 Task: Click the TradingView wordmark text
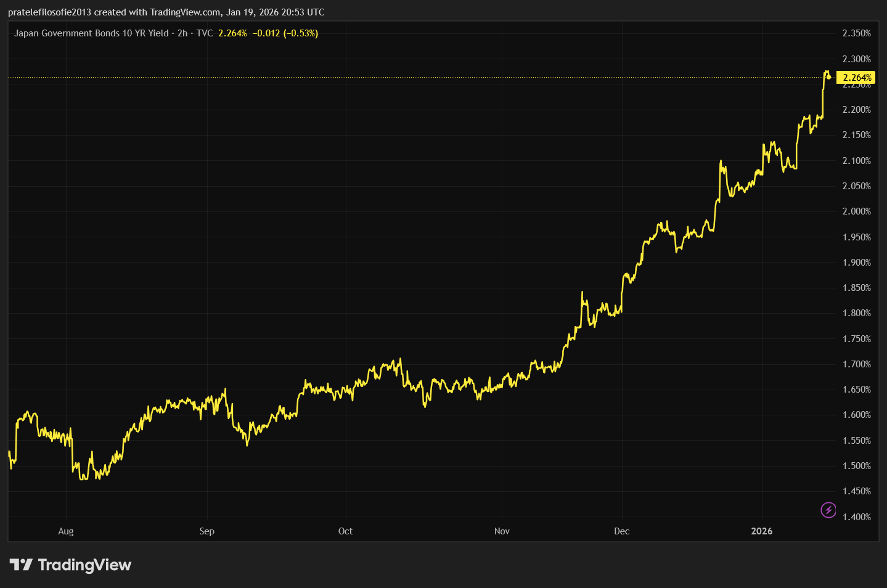84,565
